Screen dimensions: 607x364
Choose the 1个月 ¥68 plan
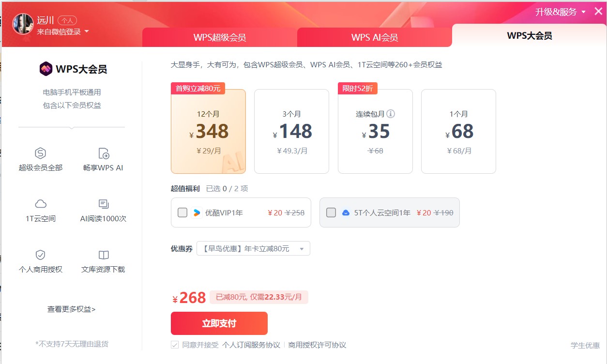tap(458, 131)
